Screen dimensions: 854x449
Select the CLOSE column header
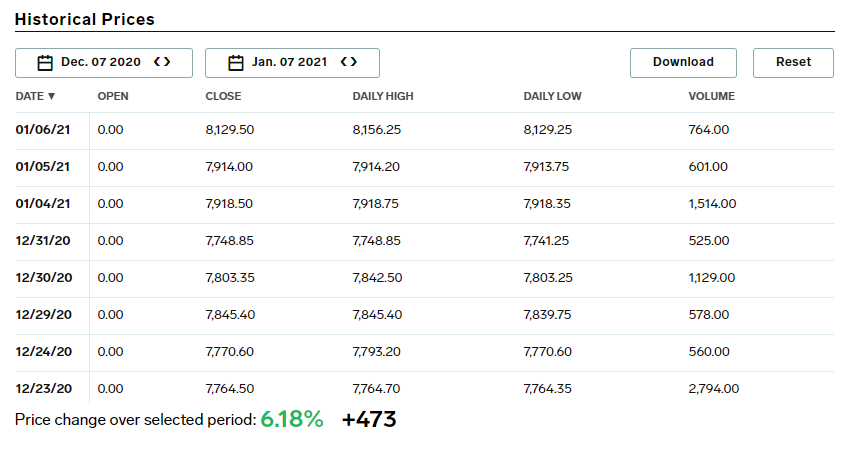coord(223,97)
